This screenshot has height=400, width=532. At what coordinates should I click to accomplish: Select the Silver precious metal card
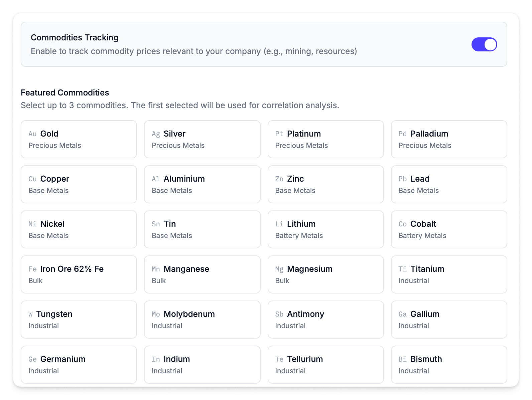click(x=202, y=139)
